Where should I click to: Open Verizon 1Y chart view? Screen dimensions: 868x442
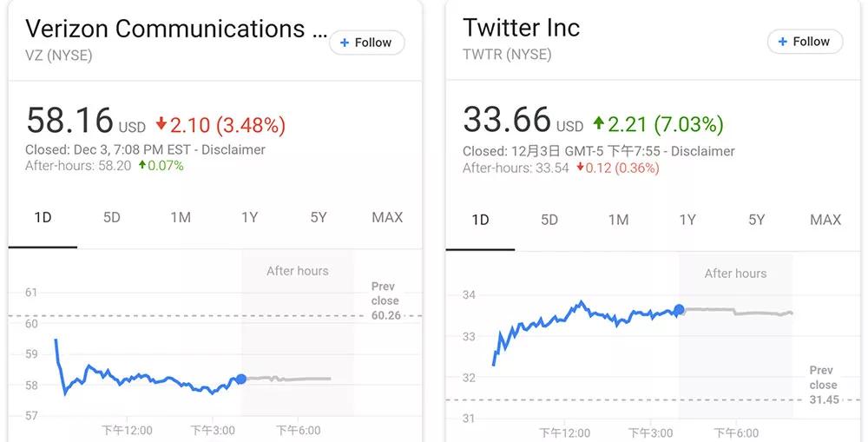point(249,217)
